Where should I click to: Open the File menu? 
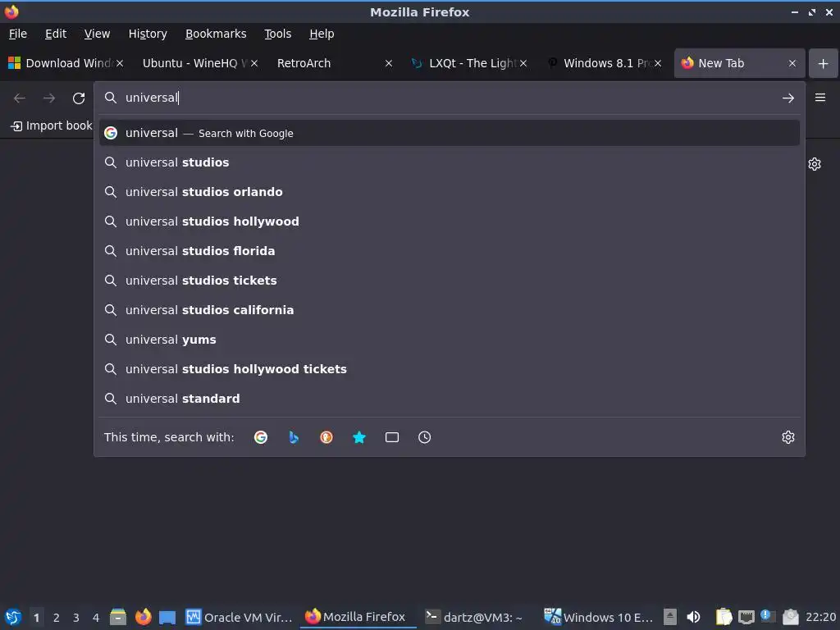[18, 34]
